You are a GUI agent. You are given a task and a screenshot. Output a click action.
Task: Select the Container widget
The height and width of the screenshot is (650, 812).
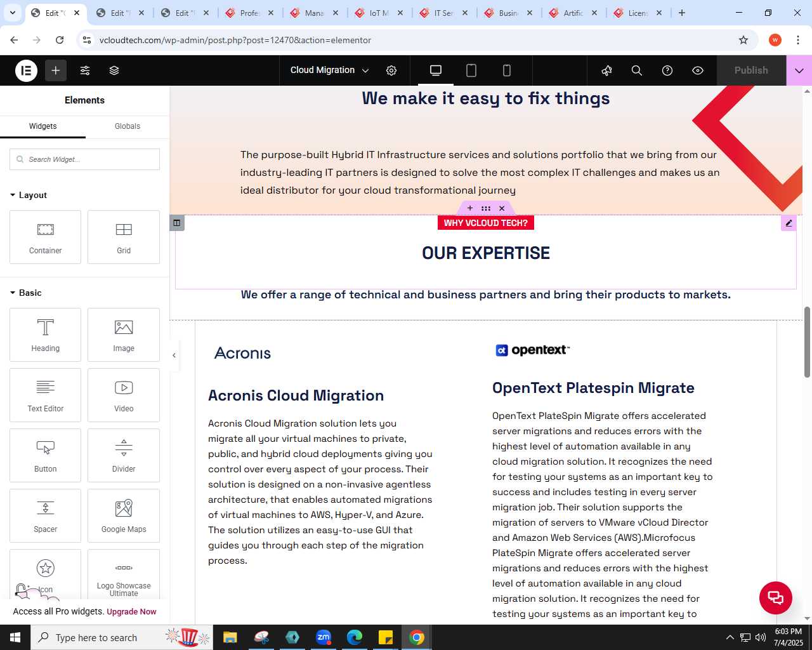coord(45,237)
